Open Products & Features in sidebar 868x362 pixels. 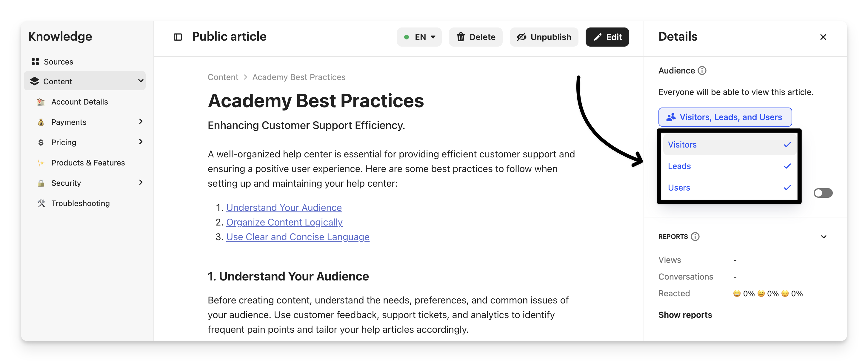tap(88, 163)
